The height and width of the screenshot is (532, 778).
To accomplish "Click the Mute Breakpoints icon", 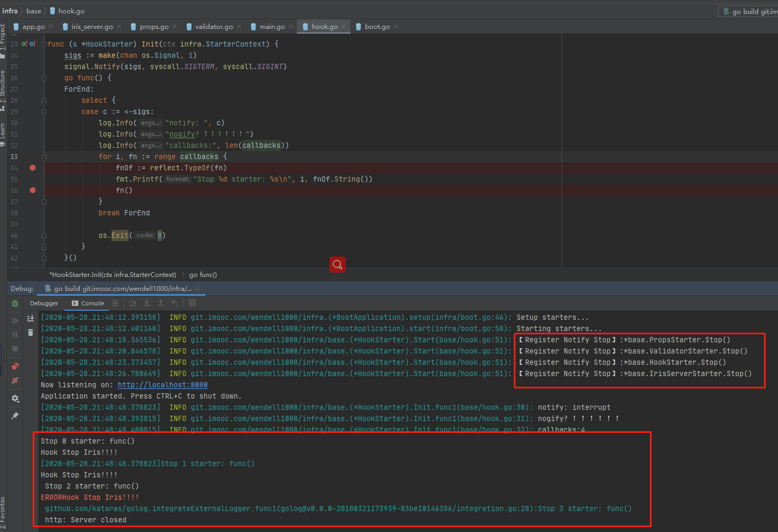I will (x=15, y=380).
